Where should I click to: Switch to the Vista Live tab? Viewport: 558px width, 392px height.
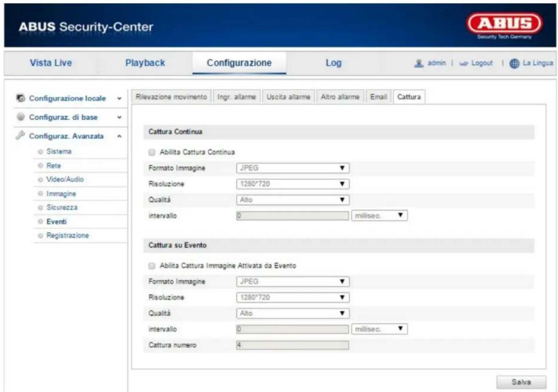[x=50, y=63]
